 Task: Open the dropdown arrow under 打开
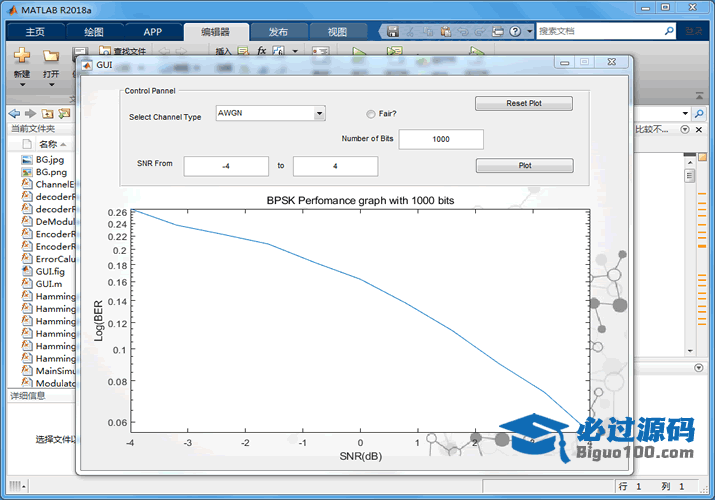coord(51,85)
